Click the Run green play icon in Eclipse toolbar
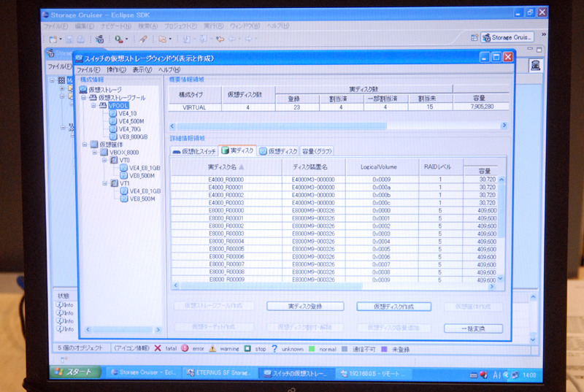This screenshot has width=584, height=392. (118, 39)
